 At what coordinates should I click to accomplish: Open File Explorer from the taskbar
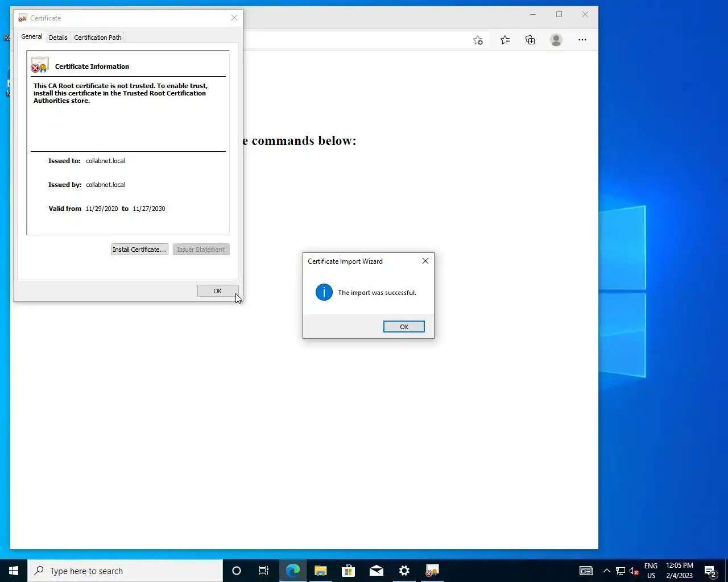[x=321, y=571]
